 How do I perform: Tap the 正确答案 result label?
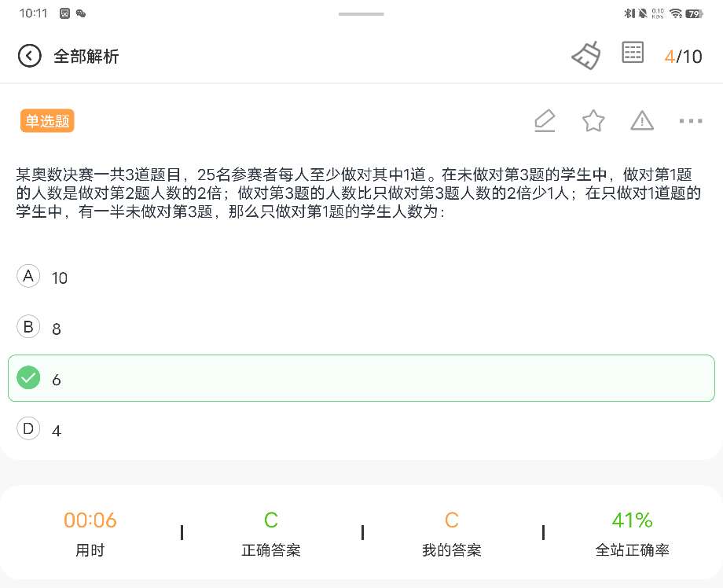[270, 549]
